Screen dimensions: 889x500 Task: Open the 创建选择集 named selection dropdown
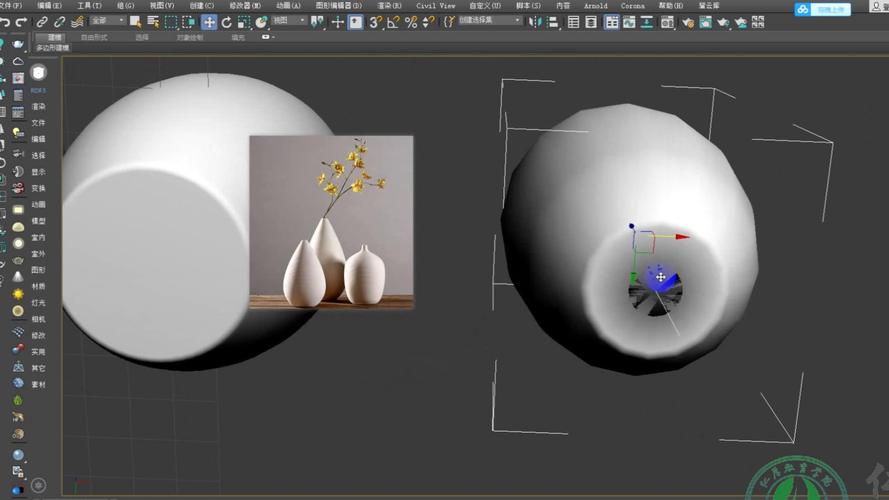coord(490,20)
